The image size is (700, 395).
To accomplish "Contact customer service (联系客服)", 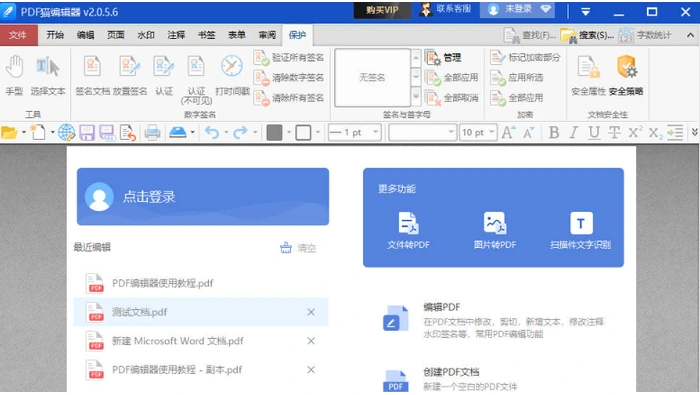I will pos(446,9).
